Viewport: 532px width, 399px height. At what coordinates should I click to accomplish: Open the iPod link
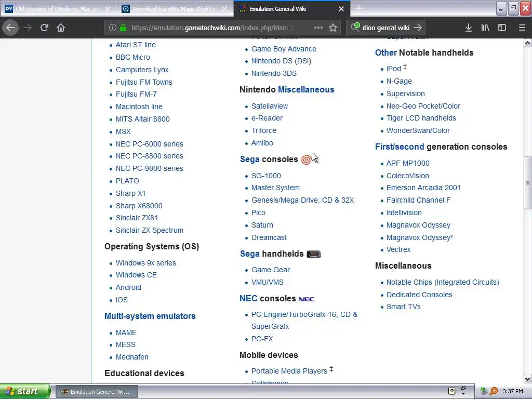tap(394, 69)
